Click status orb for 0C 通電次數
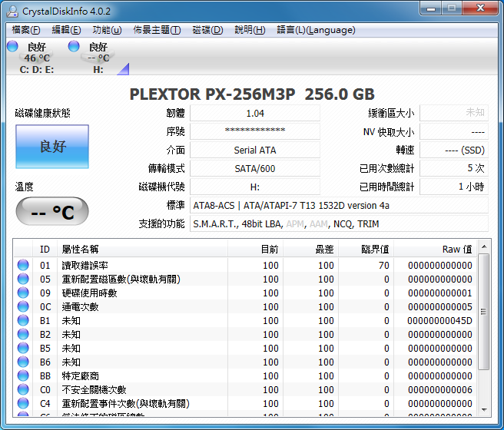 click(x=23, y=307)
